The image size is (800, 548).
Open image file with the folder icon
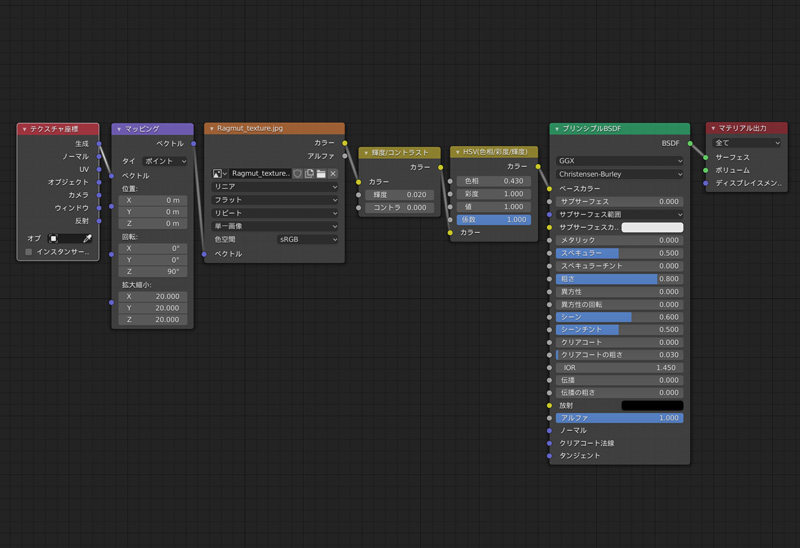tap(321, 174)
